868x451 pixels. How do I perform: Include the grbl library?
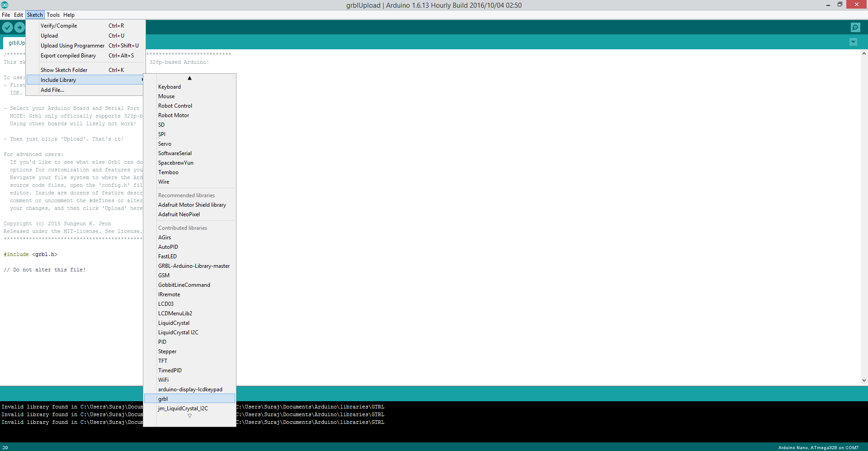click(x=189, y=399)
